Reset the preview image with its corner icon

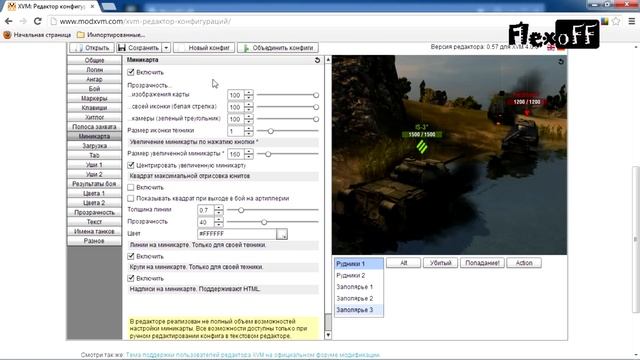[x=561, y=61]
